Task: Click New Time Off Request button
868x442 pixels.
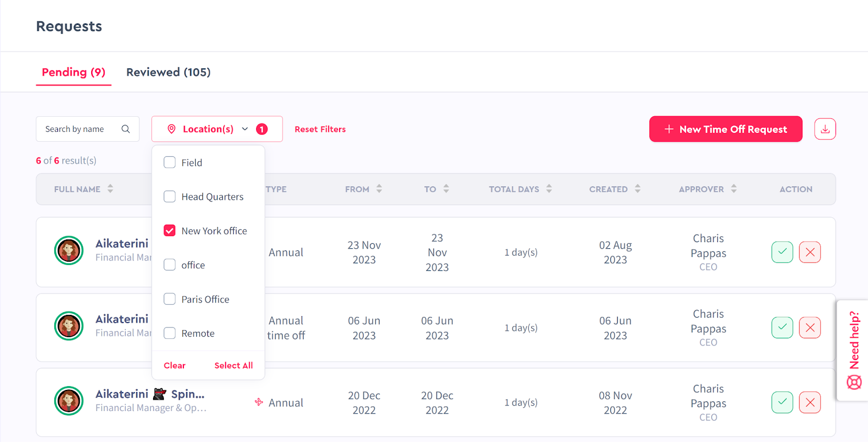Action: pos(726,129)
